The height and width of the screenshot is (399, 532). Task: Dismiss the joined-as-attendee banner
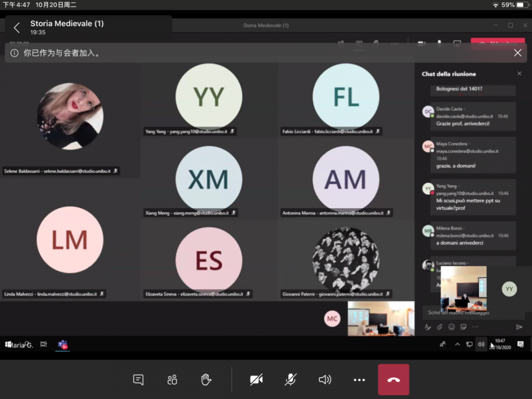pyautogui.click(x=517, y=53)
